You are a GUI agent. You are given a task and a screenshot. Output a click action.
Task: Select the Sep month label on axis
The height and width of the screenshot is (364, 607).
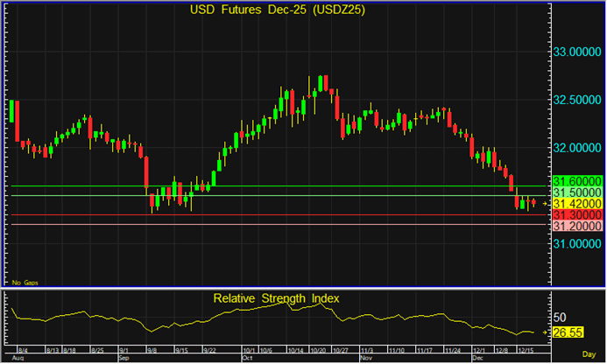tap(124, 359)
